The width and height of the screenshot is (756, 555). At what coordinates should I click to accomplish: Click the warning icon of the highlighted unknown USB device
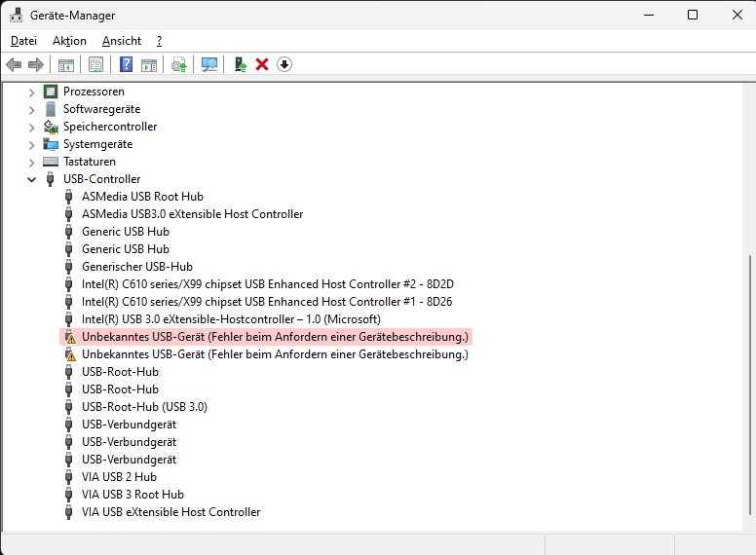pos(70,337)
